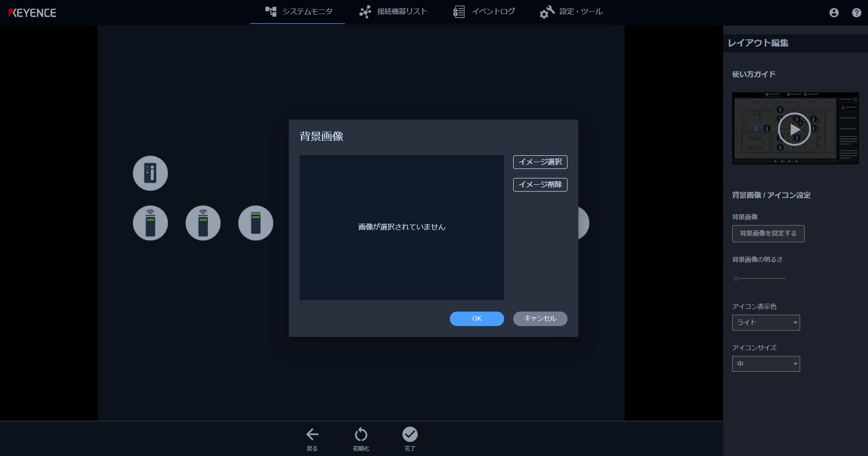Open the user account icon
This screenshot has width=868, height=456.
833,13
